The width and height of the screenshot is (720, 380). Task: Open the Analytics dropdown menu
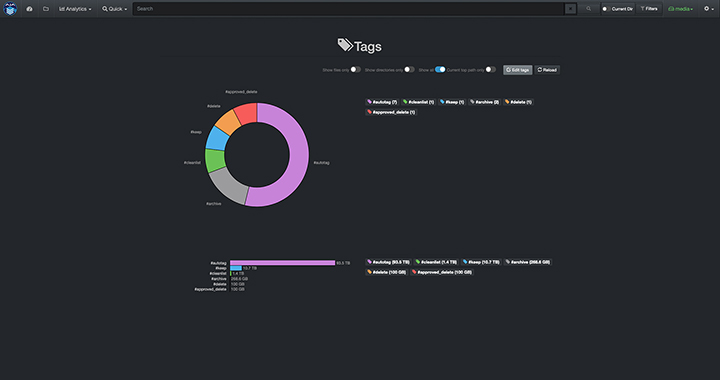(75, 9)
